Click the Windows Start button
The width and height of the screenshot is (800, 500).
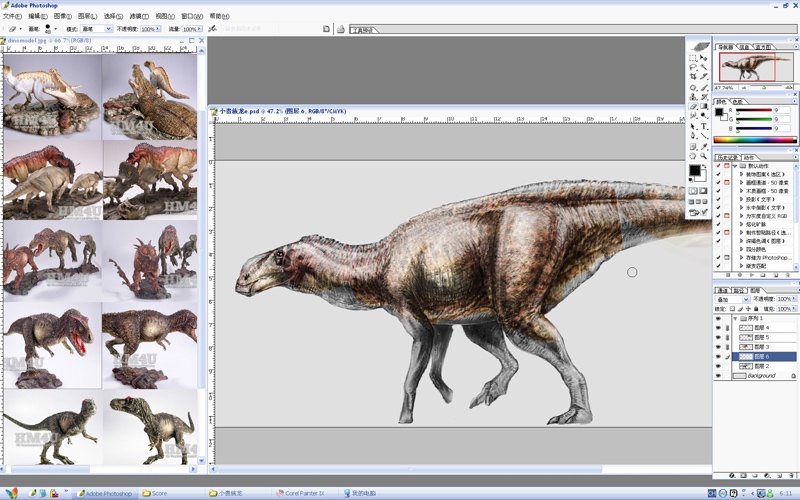pos(11,493)
